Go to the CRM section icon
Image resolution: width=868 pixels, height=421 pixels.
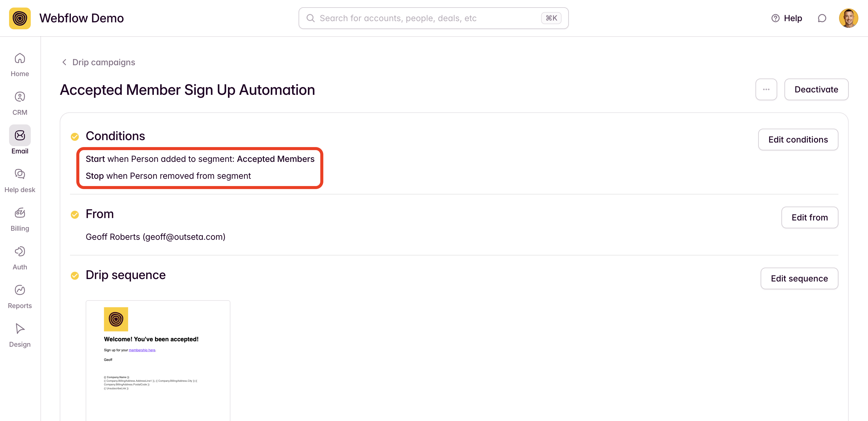20,97
